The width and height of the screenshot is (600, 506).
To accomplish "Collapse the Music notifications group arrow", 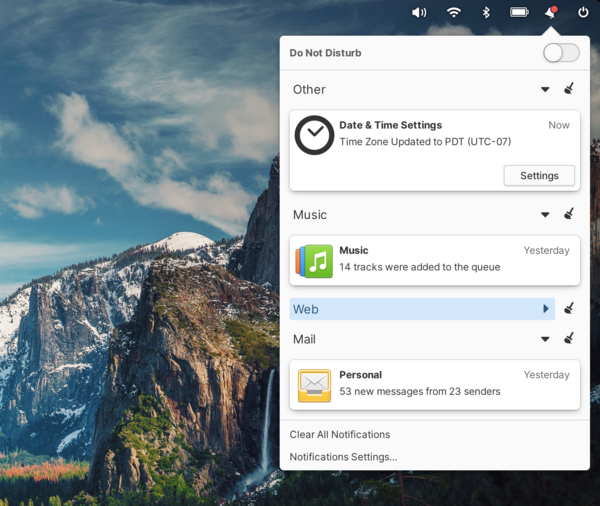I will pyautogui.click(x=545, y=214).
